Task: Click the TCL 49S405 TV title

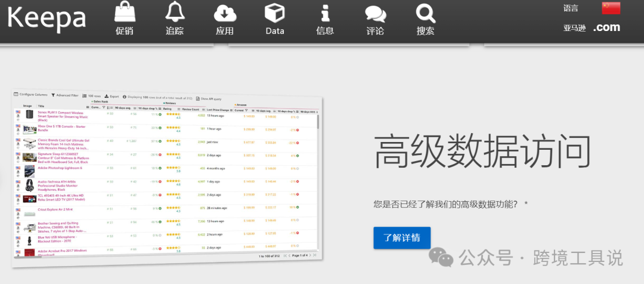Action: click(x=61, y=197)
